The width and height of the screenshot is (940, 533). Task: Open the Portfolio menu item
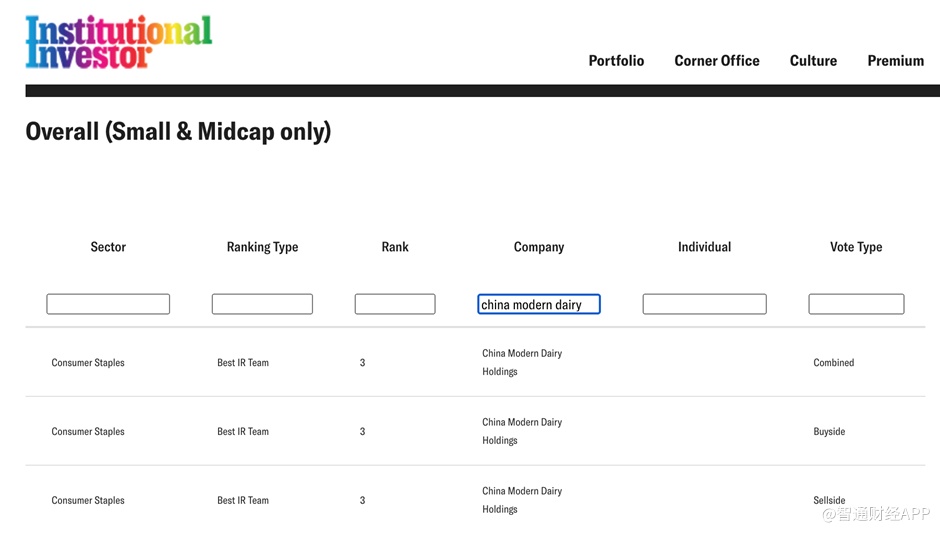(616, 61)
